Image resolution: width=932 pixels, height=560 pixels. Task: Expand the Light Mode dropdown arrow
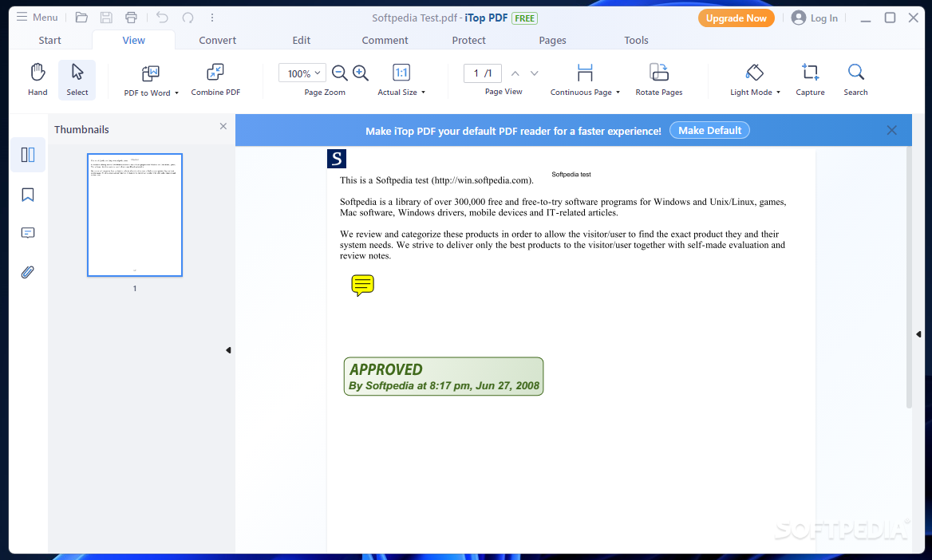click(x=778, y=93)
